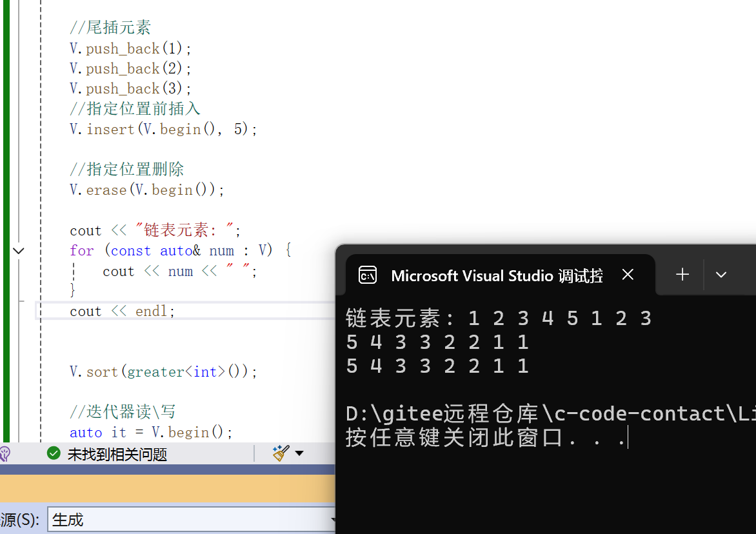
Task: Collapse the for loop code block
Action: tap(18, 251)
